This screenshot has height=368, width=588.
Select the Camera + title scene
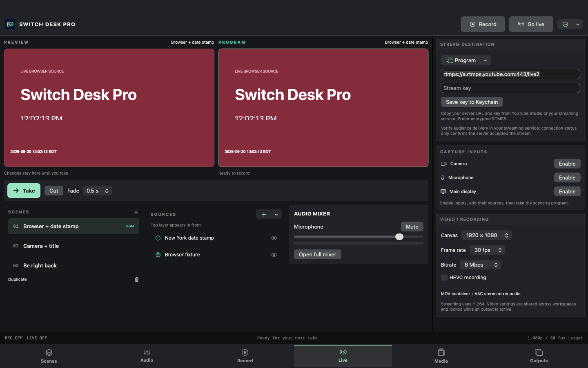[73, 246]
